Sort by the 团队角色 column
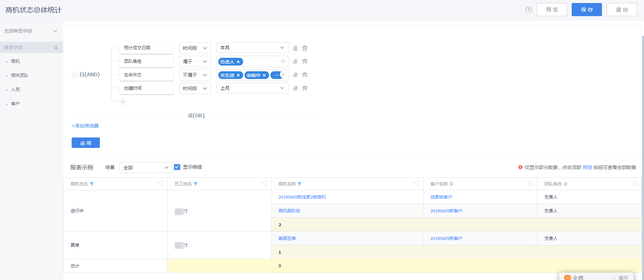This screenshot has width=644, height=280. coord(566,184)
